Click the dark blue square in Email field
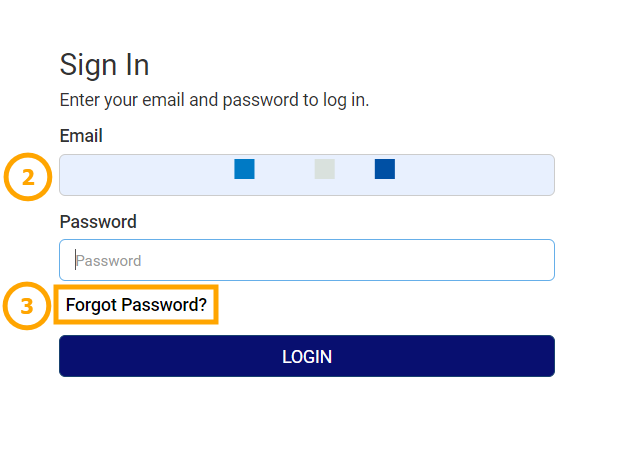 (x=385, y=169)
